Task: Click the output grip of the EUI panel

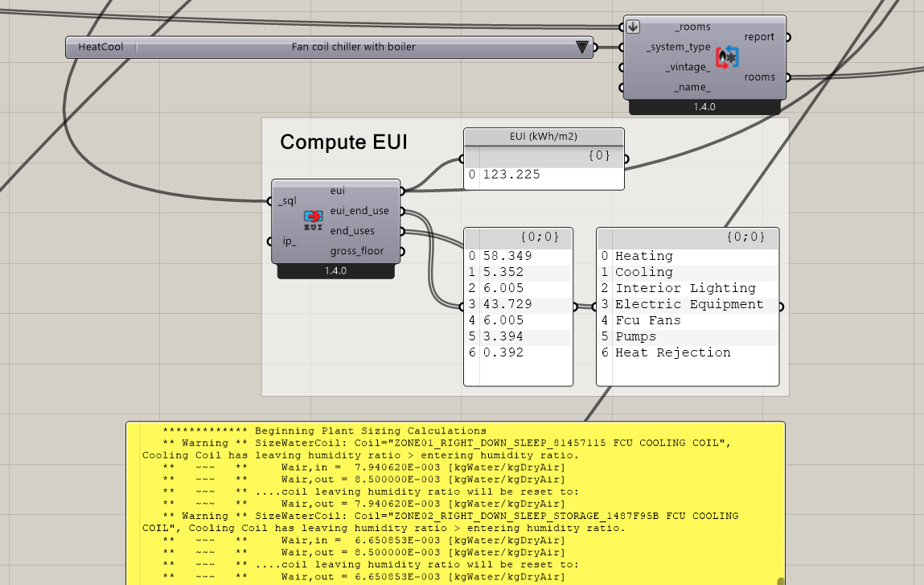Action: point(626,159)
